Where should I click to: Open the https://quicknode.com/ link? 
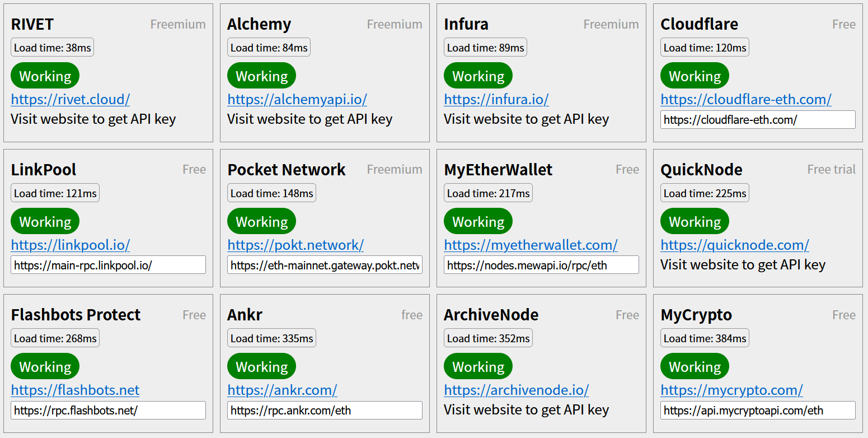(x=735, y=245)
